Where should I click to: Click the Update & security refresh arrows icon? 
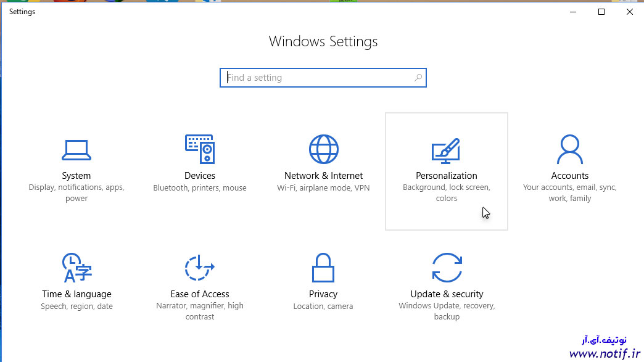point(447,268)
